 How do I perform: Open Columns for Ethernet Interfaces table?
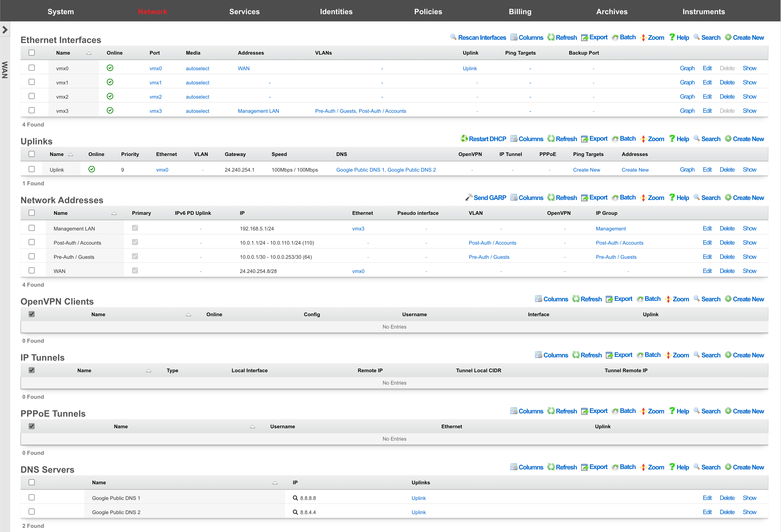pos(527,37)
